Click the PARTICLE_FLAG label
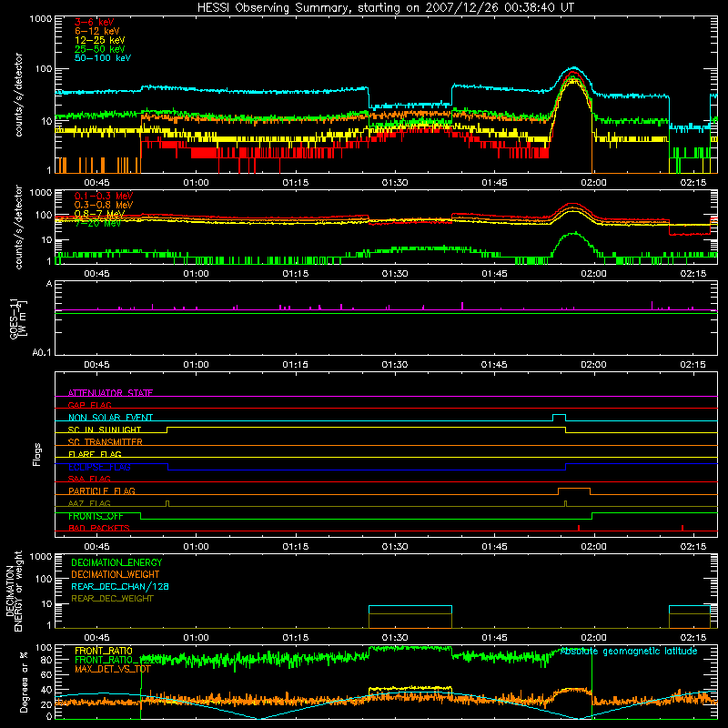This screenshot has width=728, height=728. pyautogui.click(x=102, y=490)
